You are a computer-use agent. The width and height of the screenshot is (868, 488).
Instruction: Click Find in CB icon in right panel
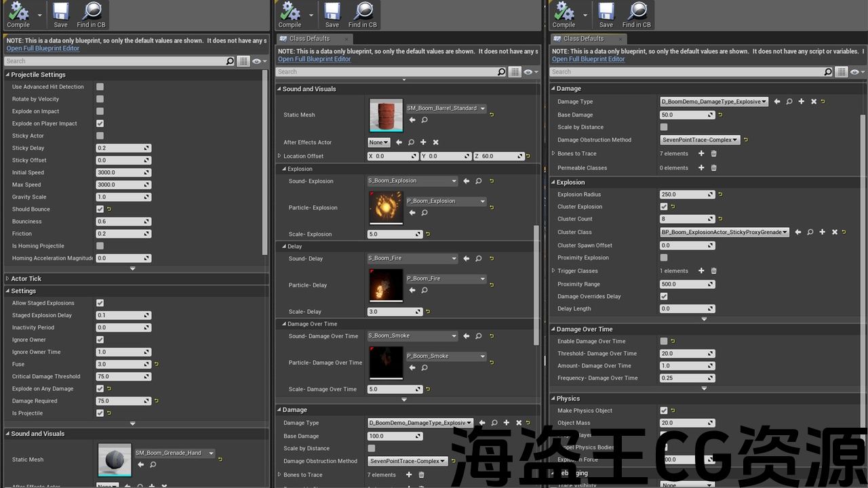tap(637, 12)
